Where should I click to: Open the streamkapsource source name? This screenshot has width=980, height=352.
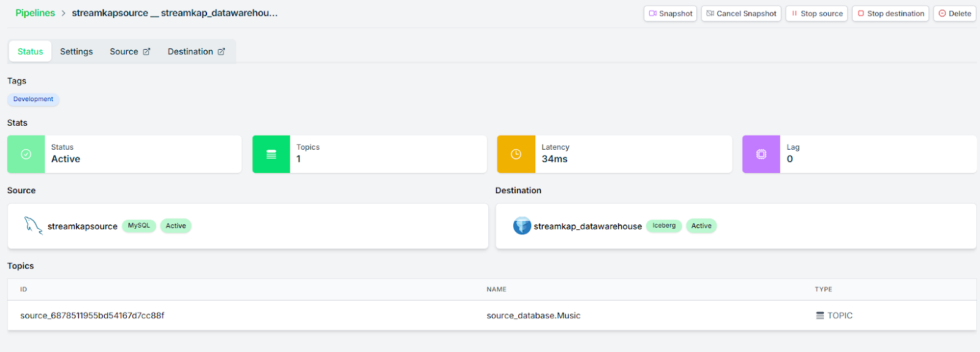pos(83,226)
